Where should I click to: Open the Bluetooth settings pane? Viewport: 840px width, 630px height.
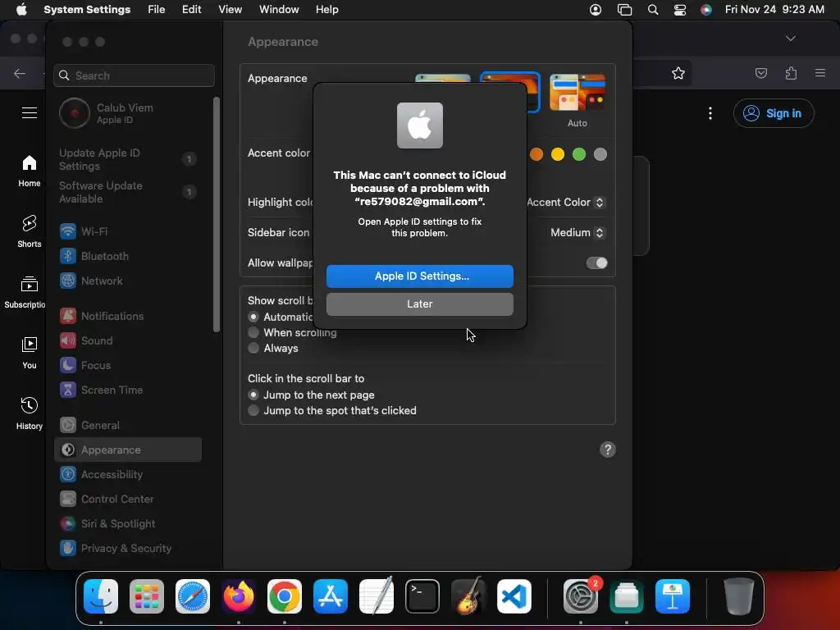(127, 256)
